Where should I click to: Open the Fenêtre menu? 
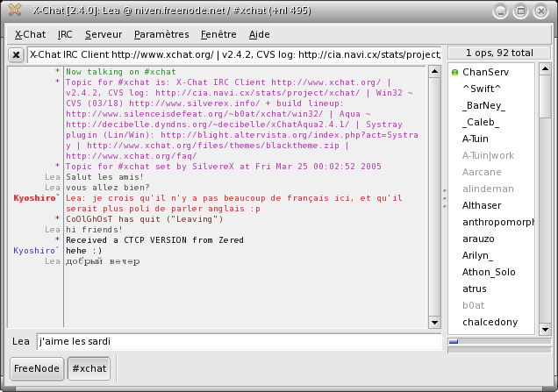(218, 34)
